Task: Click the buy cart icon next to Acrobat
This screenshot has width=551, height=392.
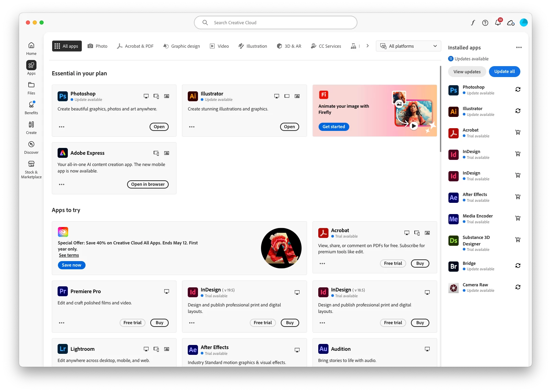Action: click(518, 132)
